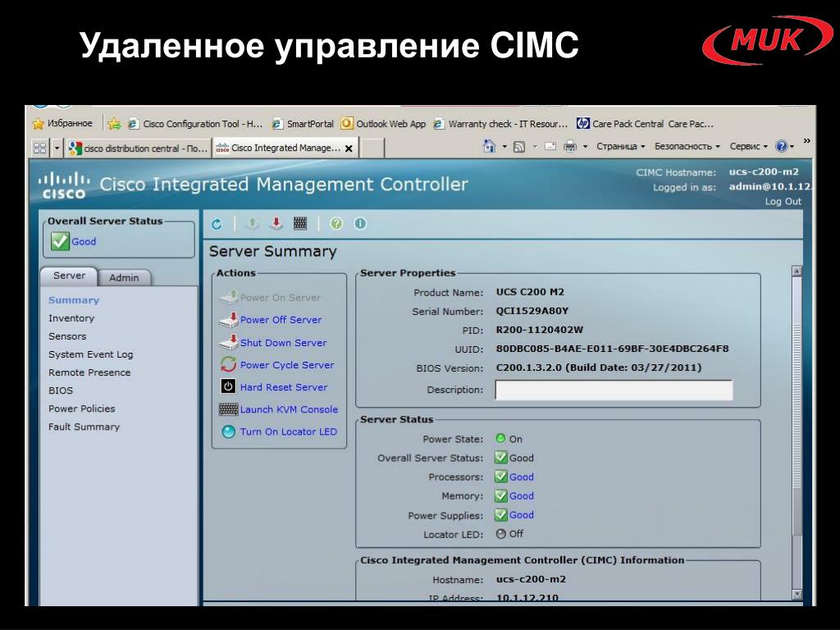Click the Locator LED Off indicator
The height and width of the screenshot is (630, 840).
point(500,533)
